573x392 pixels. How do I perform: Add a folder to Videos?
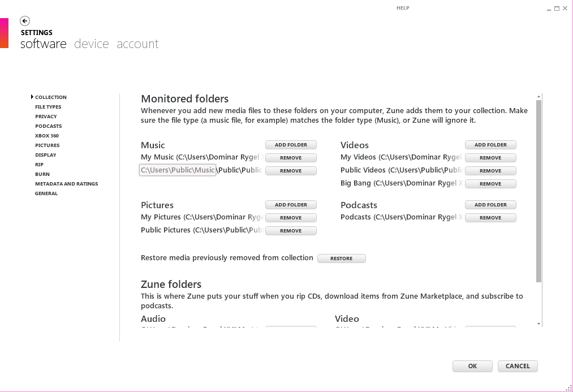tap(490, 145)
